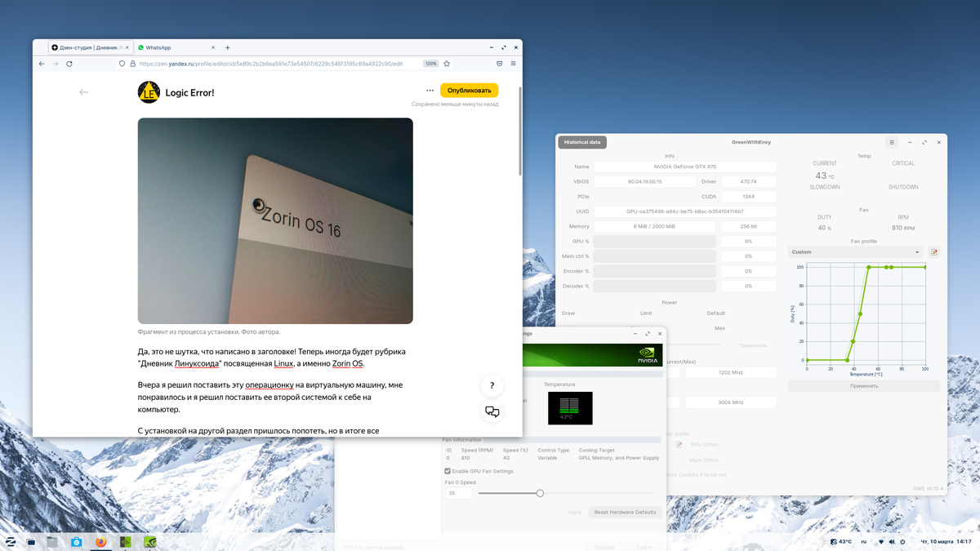Click the Memory 6 MiB / 2000 MiB value
980x551 pixels.
tap(654, 226)
